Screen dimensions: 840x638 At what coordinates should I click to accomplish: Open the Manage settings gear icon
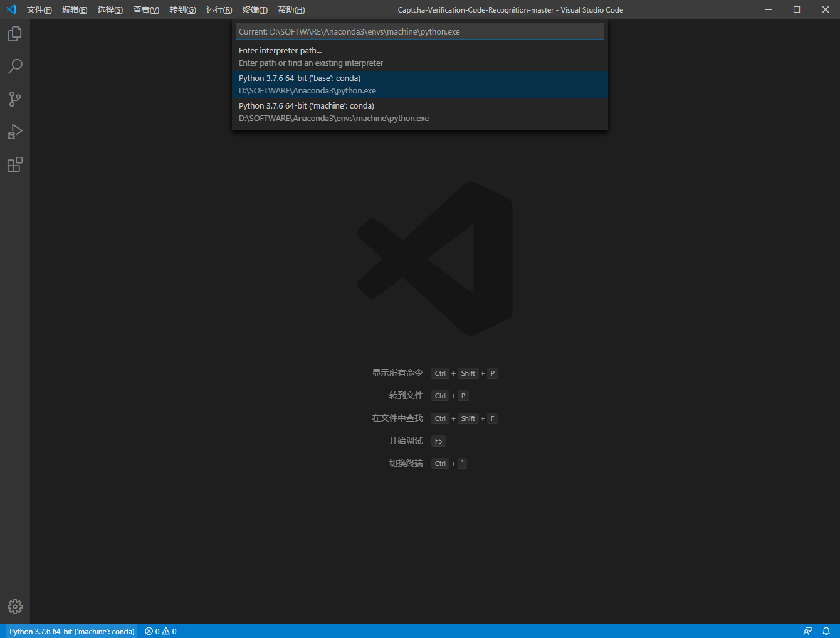pos(14,606)
